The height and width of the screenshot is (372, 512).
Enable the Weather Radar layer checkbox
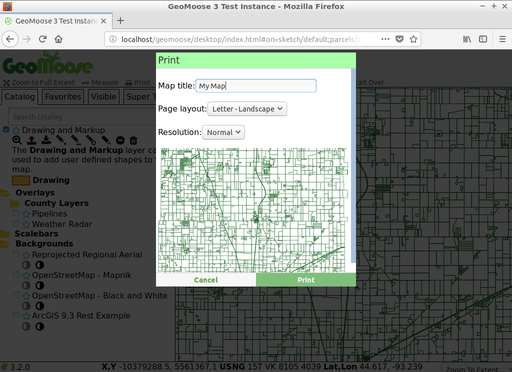tap(16, 223)
